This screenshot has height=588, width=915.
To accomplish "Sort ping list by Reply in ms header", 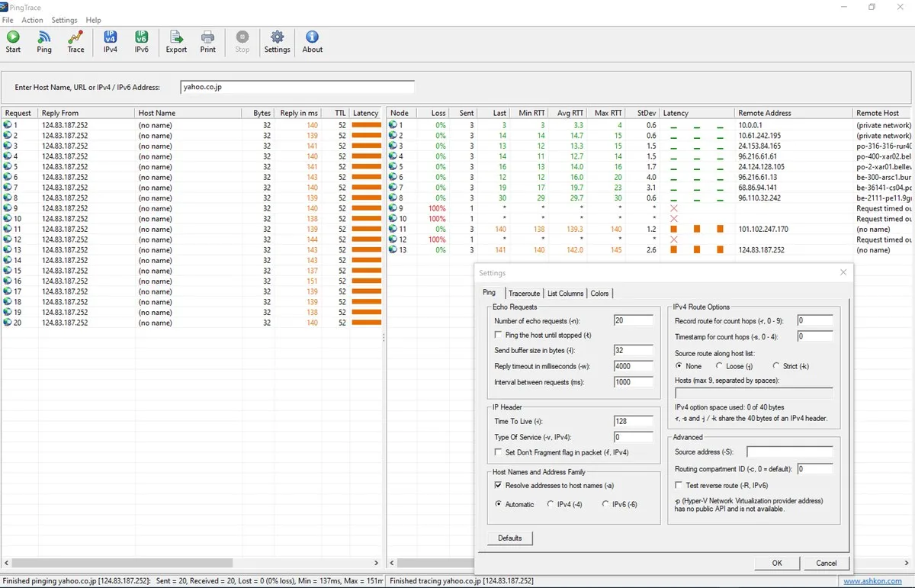I will pyautogui.click(x=298, y=113).
